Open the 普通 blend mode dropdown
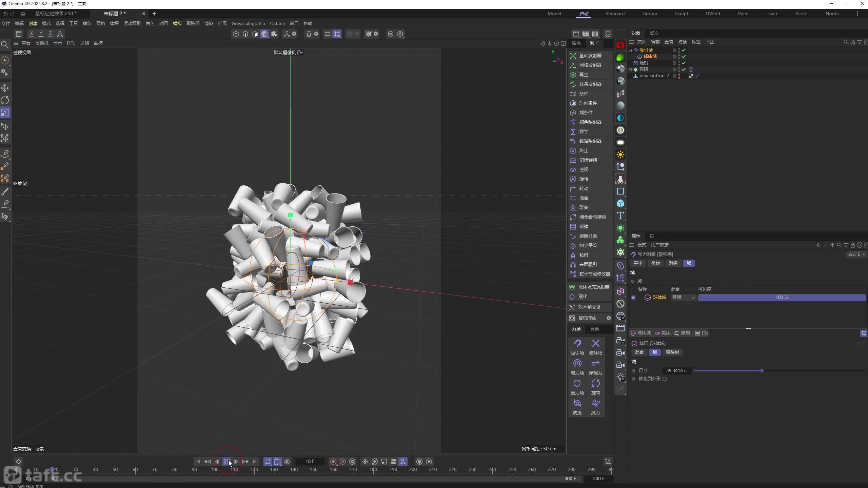Image resolution: width=868 pixels, height=488 pixels. coord(684,298)
